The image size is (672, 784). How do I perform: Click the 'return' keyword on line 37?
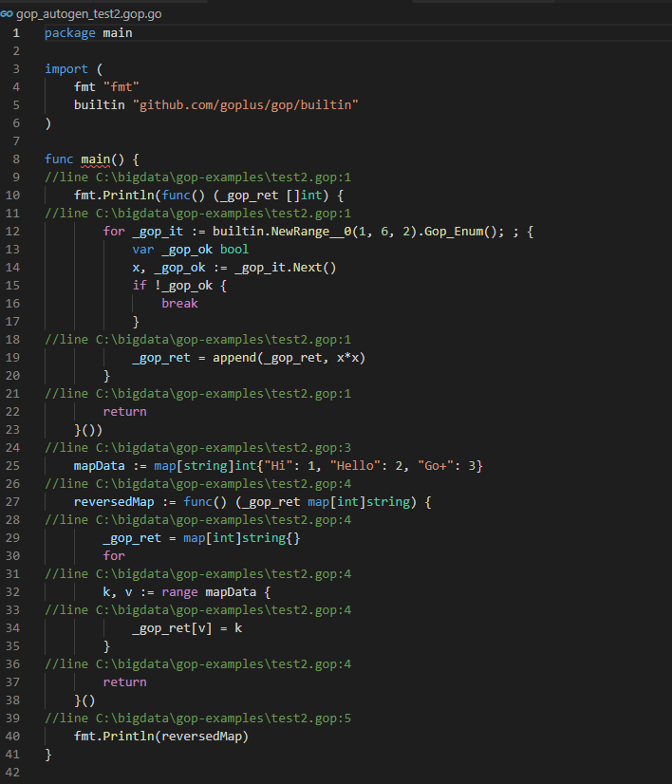(x=125, y=682)
